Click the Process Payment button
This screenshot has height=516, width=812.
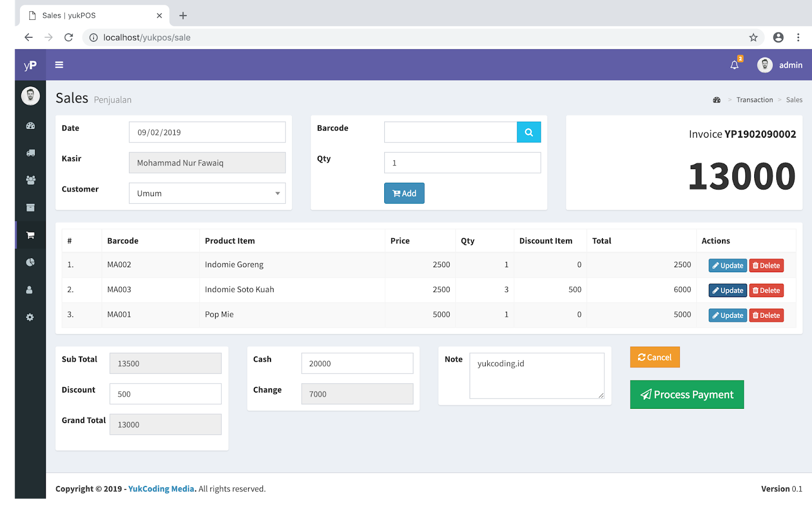(687, 395)
